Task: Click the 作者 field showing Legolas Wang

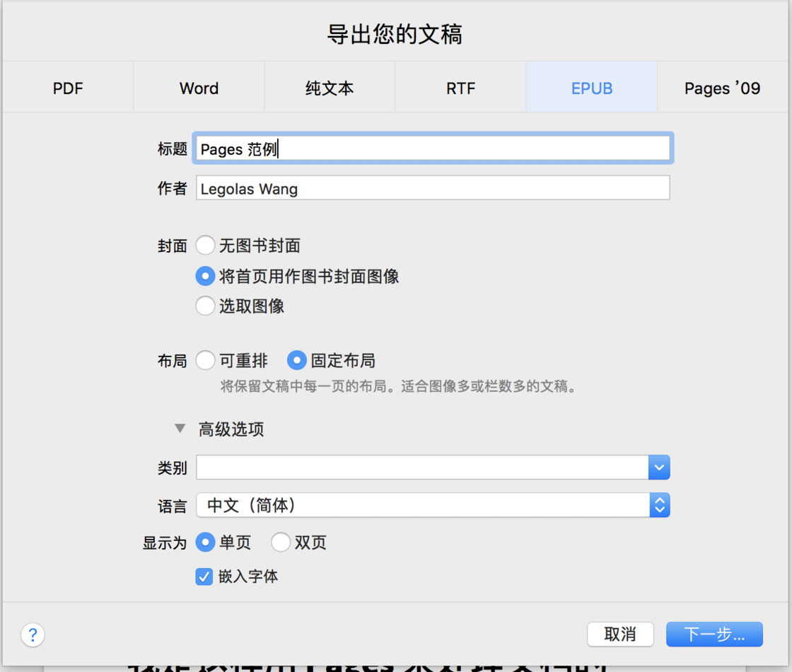Action: click(x=433, y=187)
